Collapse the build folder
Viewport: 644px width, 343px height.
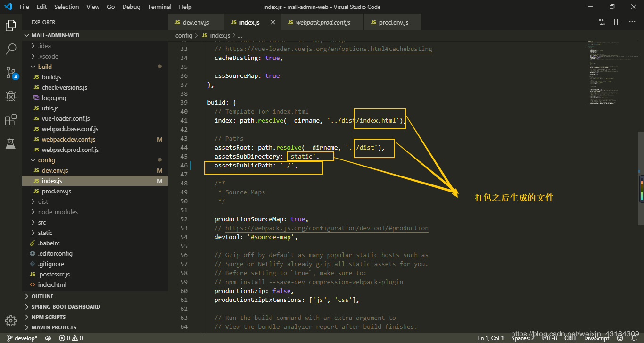click(95, 67)
